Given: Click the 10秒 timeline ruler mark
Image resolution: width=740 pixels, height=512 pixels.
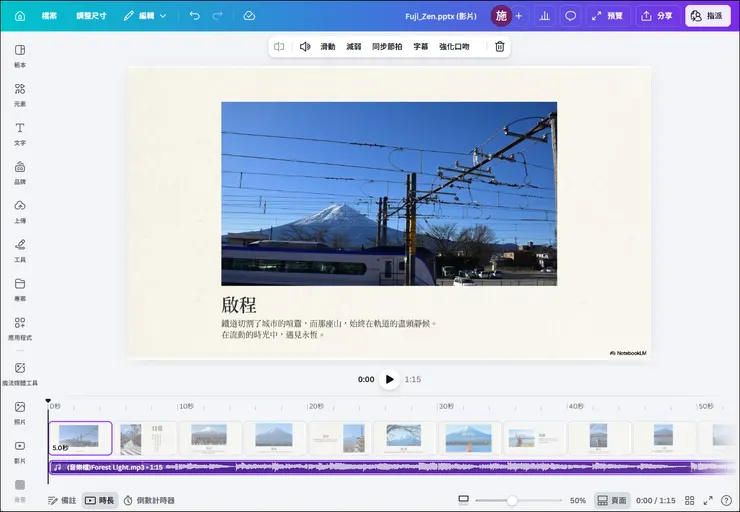Looking at the screenshot, I should click(x=186, y=406).
